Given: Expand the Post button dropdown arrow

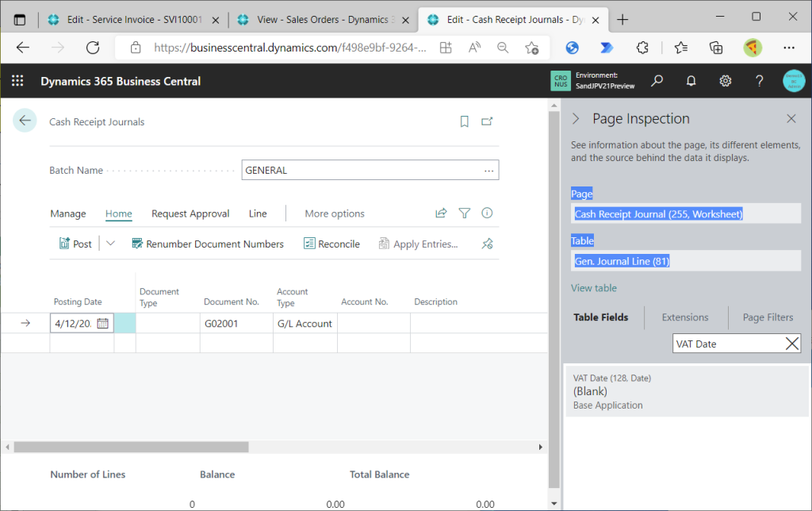Looking at the screenshot, I should tap(110, 243).
